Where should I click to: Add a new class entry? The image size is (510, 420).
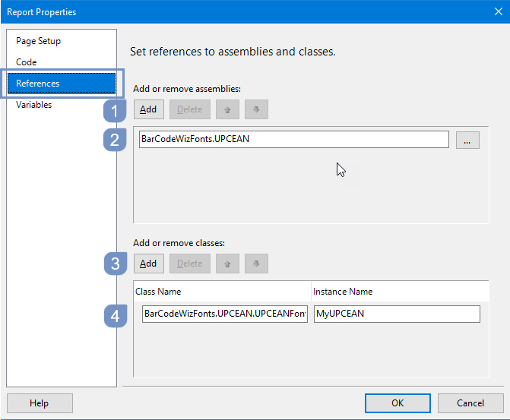click(149, 264)
